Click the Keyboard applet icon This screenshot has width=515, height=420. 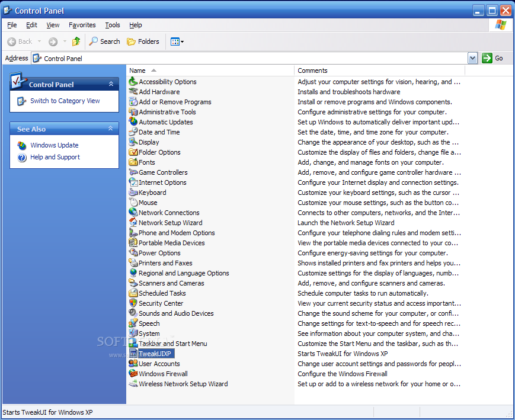(133, 193)
